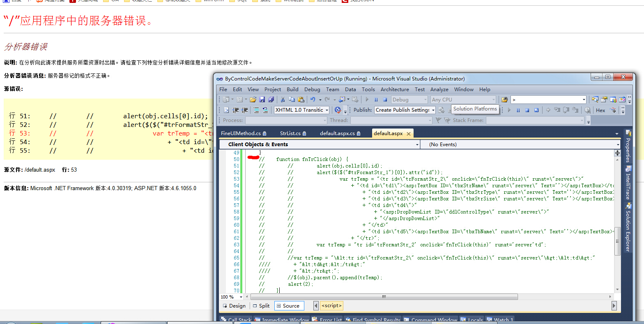
Task: Switch editor to Design view
Action: coord(234,306)
